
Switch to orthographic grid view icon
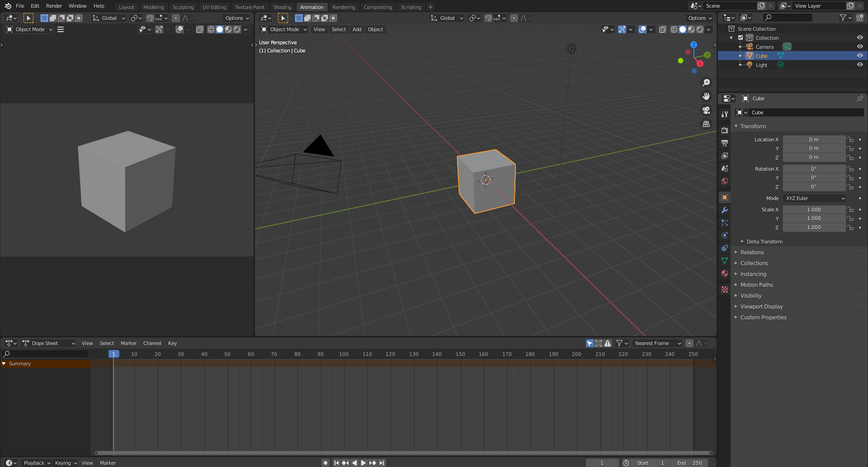706,124
